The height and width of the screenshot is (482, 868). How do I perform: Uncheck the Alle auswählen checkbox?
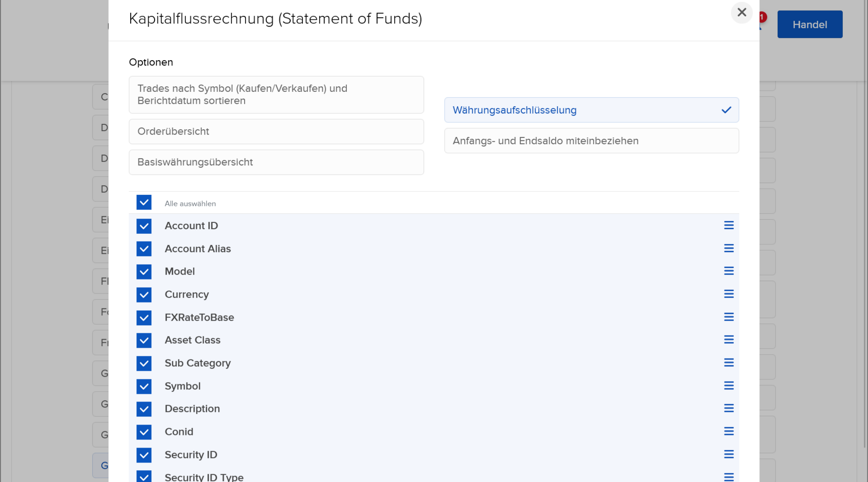144,203
